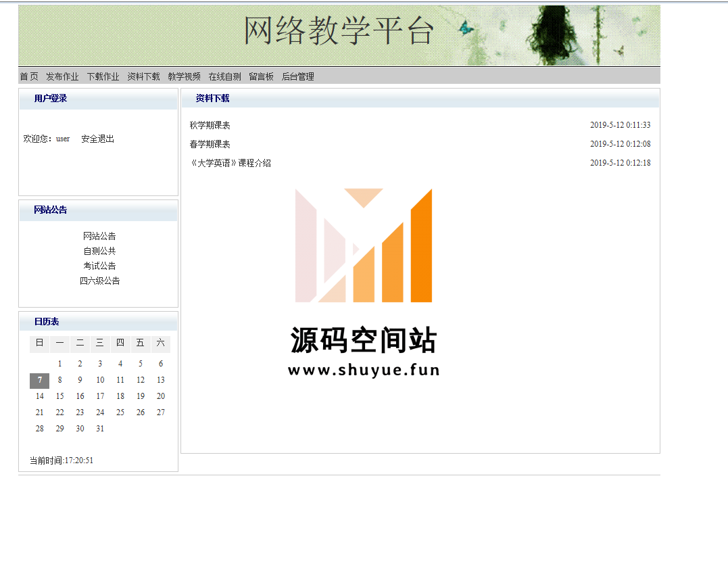The image size is (728, 568).
Task: Click the 网站公告 panel header
Action: [99, 210]
